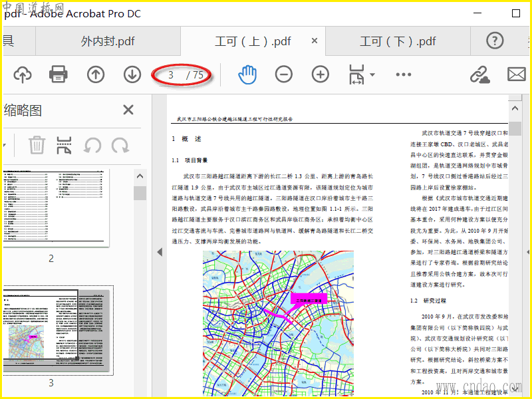Open the Help question mark icon

(x=495, y=41)
